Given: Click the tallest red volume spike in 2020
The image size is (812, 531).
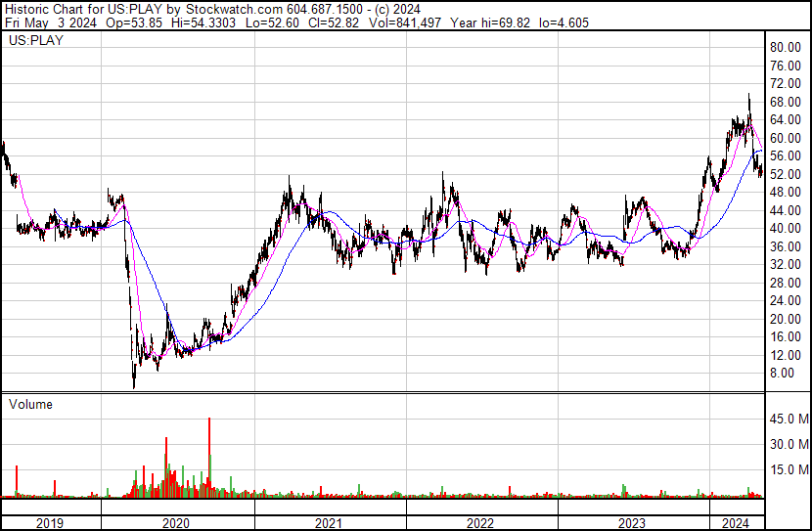Looking at the screenshot, I should click(209, 458).
